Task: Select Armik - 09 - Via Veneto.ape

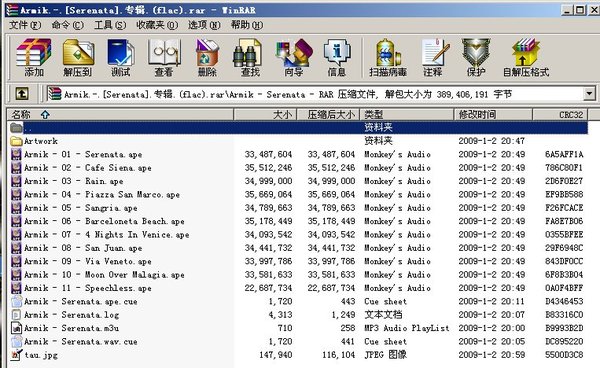Action: pyautogui.click(x=88, y=261)
